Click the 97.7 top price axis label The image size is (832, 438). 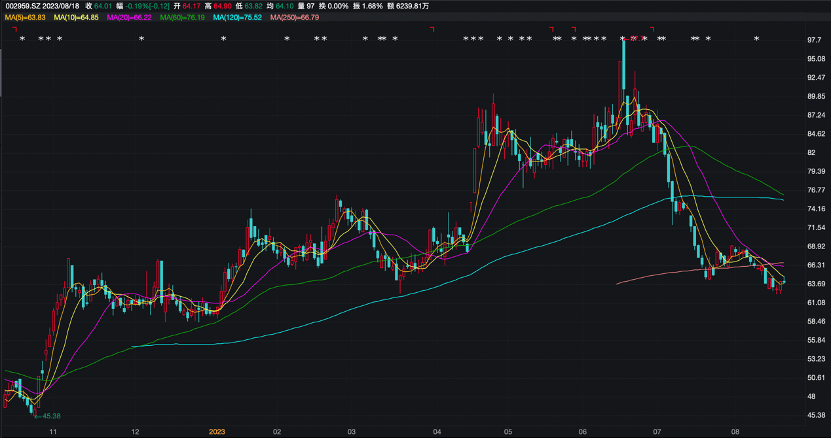[814, 40]
